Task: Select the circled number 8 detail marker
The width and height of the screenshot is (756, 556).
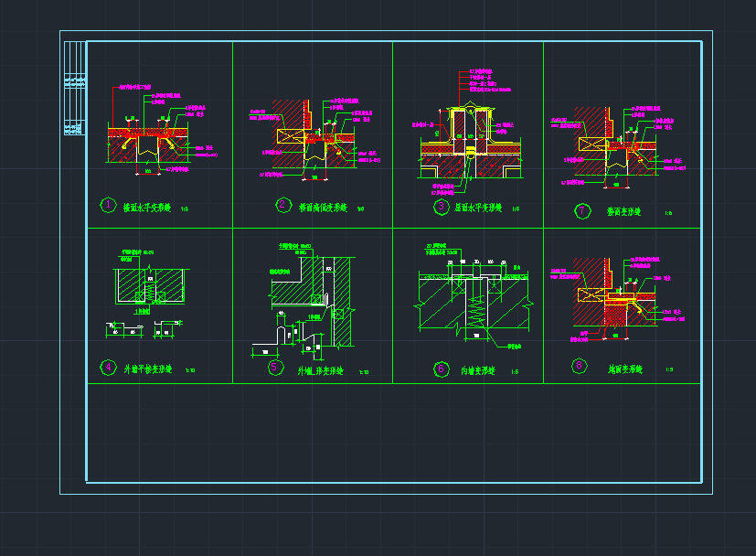Action: (578, 368)
